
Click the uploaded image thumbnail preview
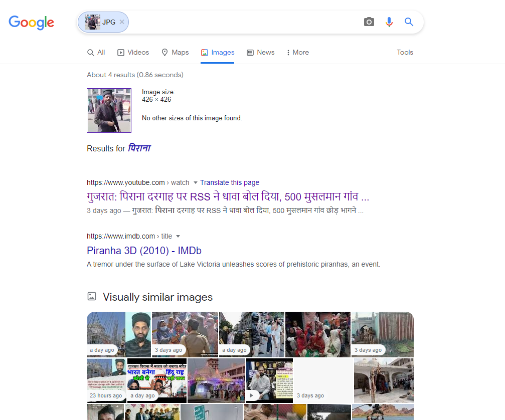pos(109,111)
